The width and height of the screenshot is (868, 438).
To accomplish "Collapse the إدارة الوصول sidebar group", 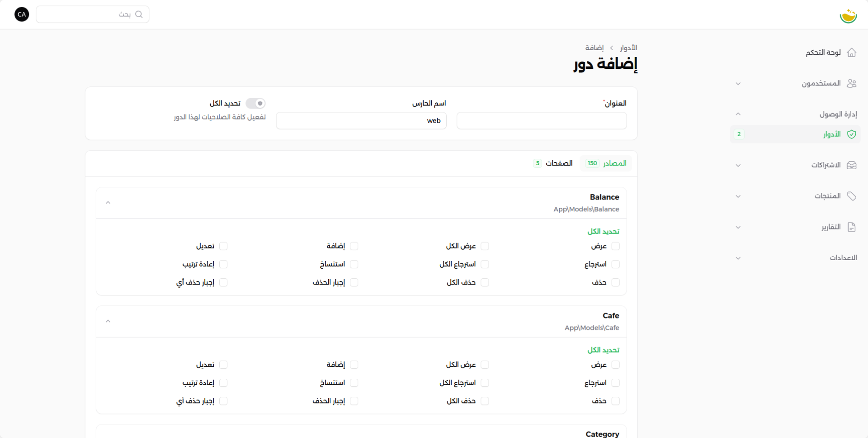I will tap(738, 114).
